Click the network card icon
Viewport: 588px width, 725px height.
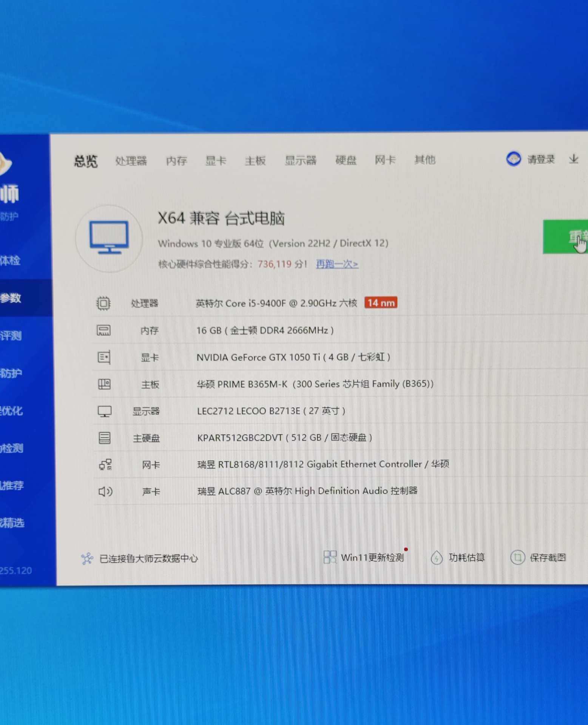point(105,464)
